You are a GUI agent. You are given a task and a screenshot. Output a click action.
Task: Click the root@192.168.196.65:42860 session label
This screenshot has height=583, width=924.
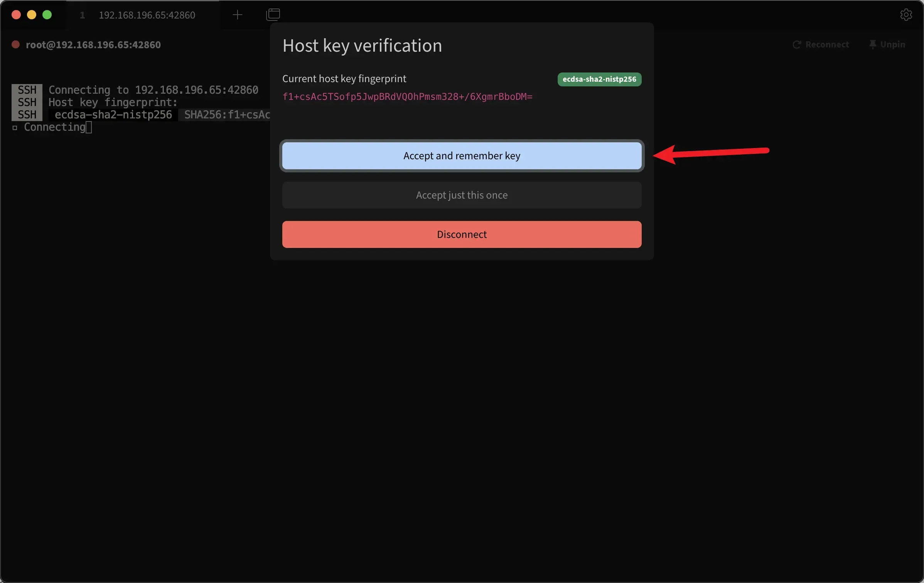93,45
